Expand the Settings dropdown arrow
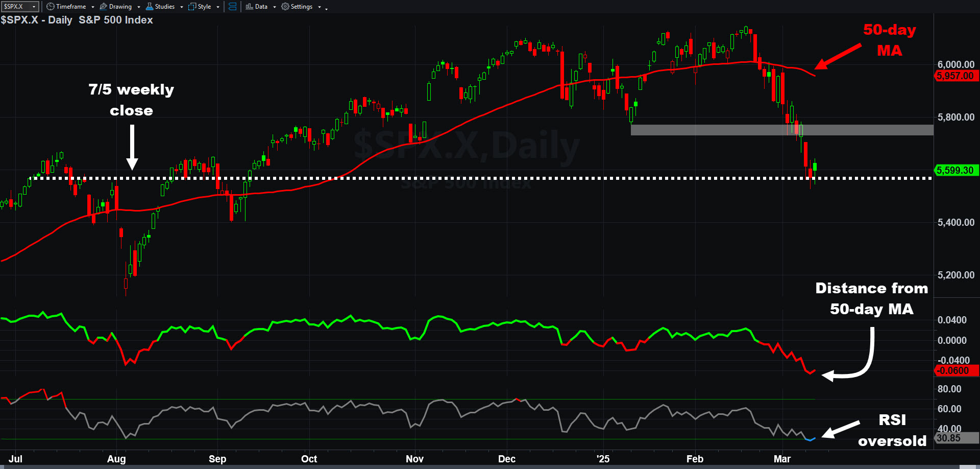This screenshot has width=980, height=469. click(320, 7)
